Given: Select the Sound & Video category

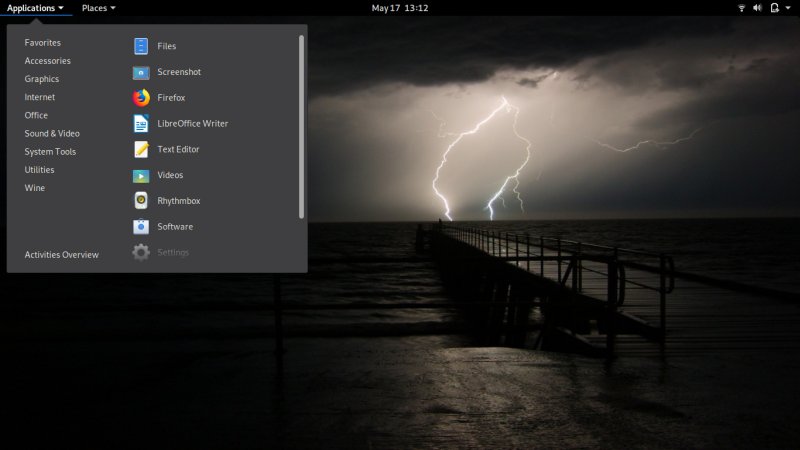Looking at the screenshot, I should [x=52, y=134].
